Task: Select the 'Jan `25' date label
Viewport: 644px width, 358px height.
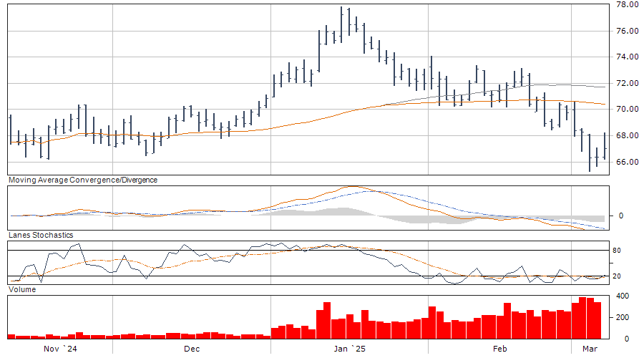Action: pyautogui.click(x=350, y=349)
